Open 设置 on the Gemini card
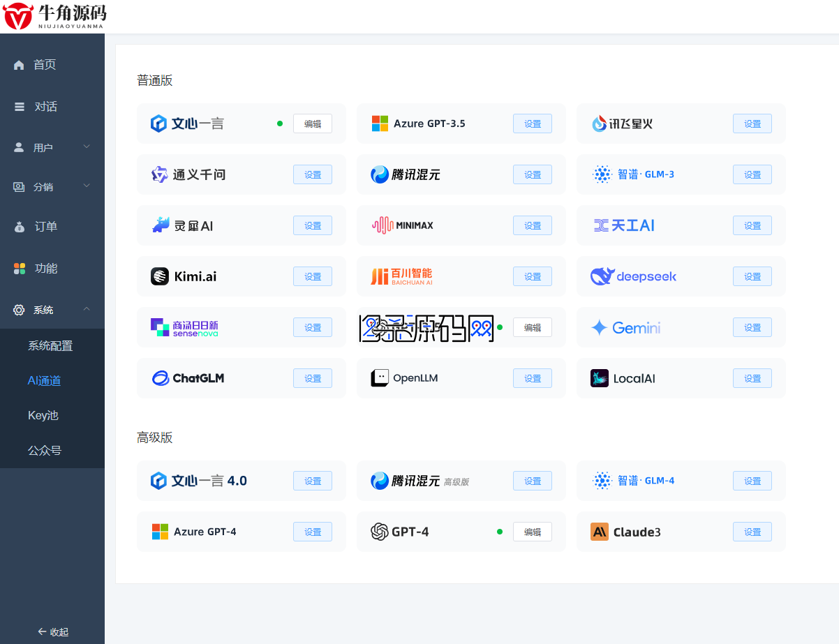This screenshot has height=644, width=839. (752, 327)
